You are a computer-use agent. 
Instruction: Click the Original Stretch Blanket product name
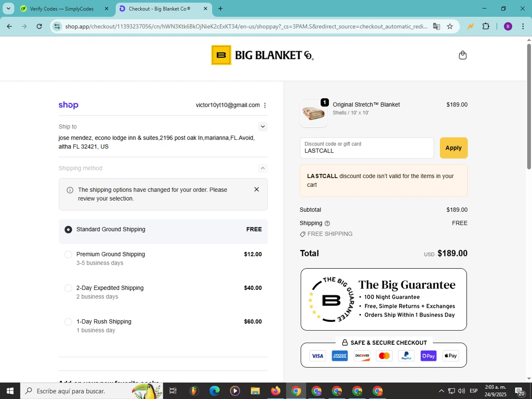[366, 105]
